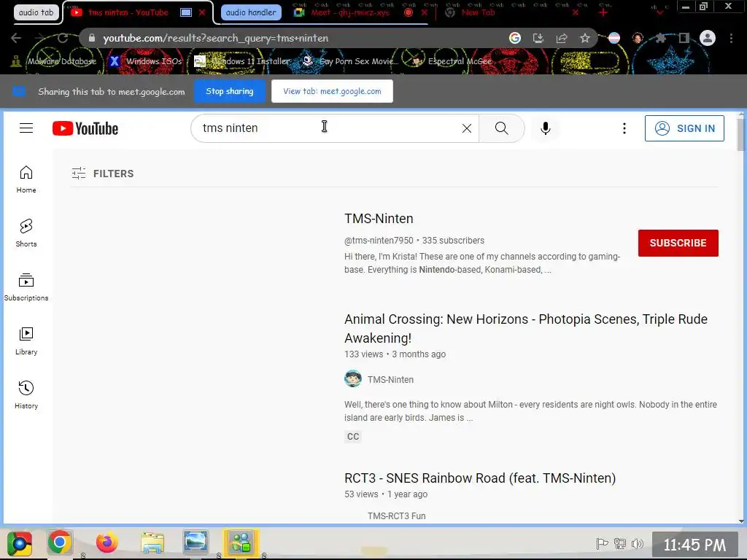The width and height of the screenshot is (747, 560).
Task: Open Shorts in the sidebar
Action: click(26, 233)
